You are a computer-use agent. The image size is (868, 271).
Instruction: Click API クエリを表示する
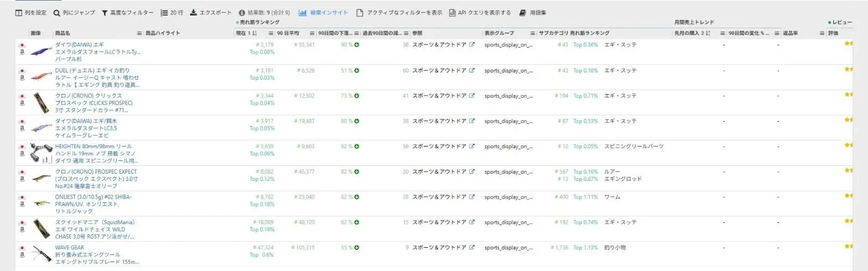tap(480, 13)
